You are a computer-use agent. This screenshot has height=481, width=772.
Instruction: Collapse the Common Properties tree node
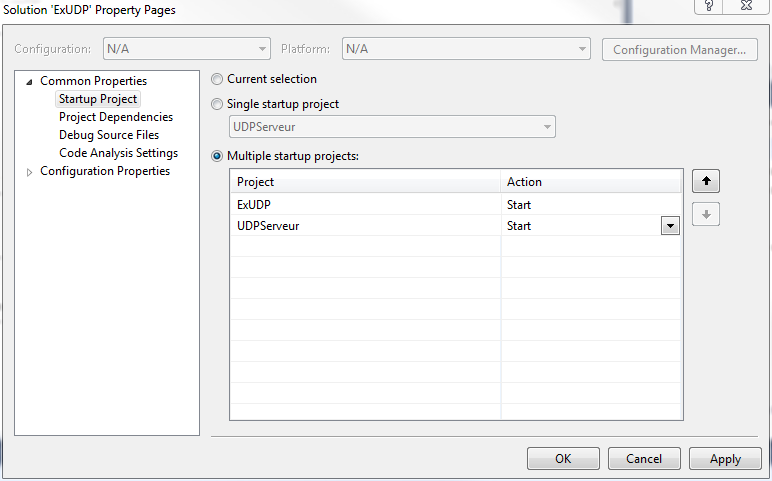click(x=29, y=82)
